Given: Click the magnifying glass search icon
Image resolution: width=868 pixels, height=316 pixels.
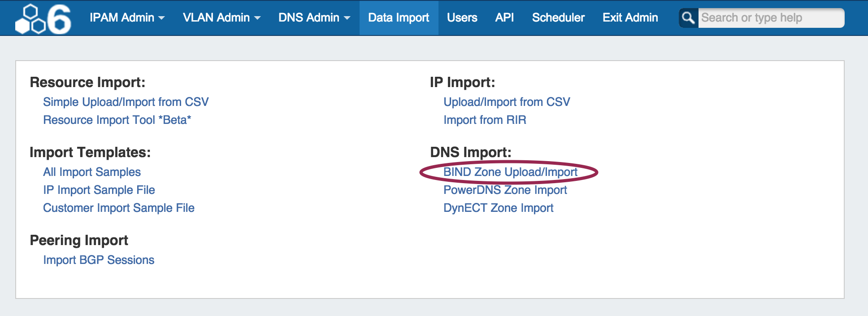Looking at the screenshot, I should tap(688, 18).
